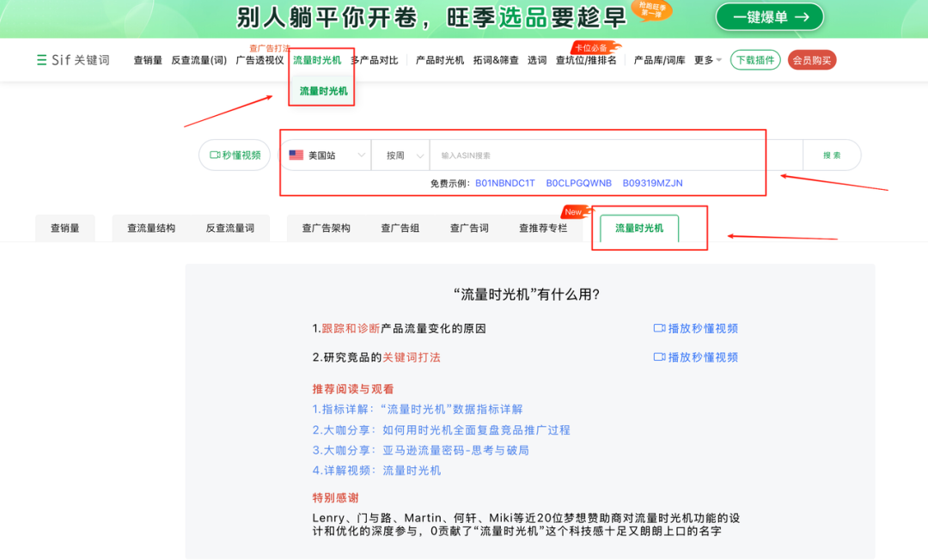Switch to the 查广告架构 tab
The height and width of the screenshot is (560, 928).
(324, 228)
